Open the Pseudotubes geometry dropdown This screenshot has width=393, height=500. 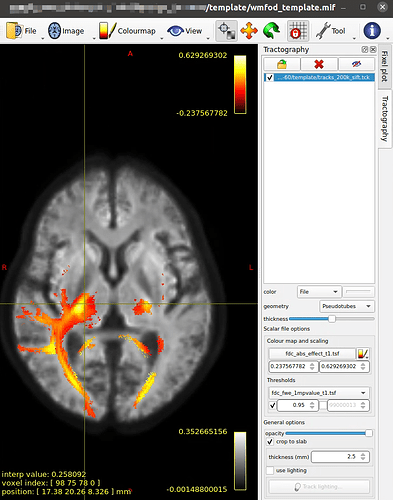click(347, 306)
